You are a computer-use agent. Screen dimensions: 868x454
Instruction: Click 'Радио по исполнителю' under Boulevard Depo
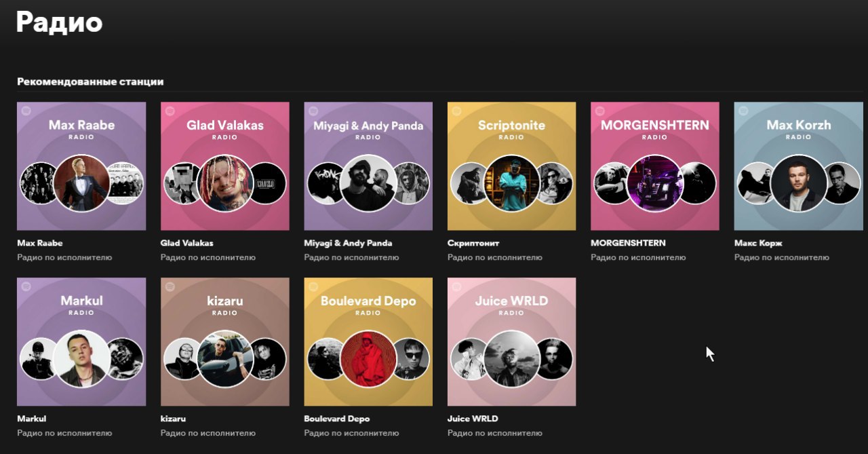pyautogui.click(x=351, y=433)
